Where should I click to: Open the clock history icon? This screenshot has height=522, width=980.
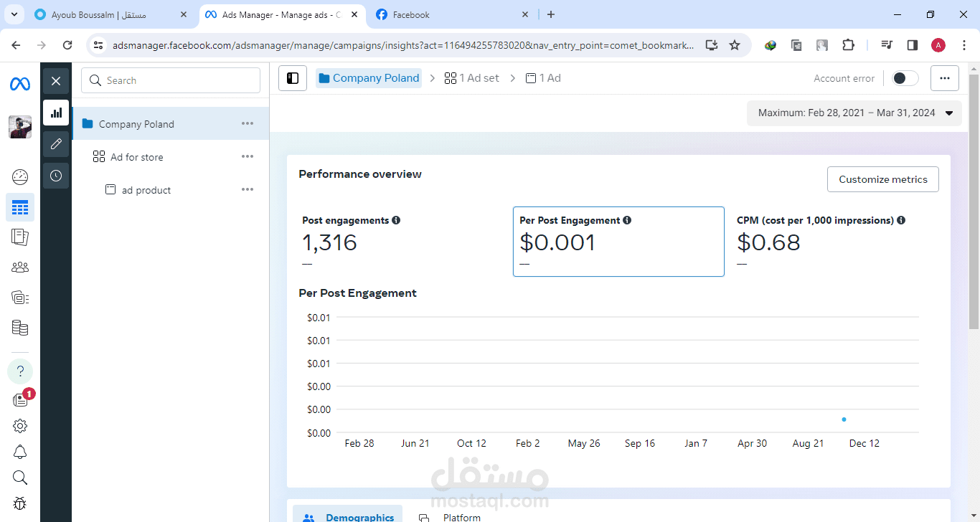pos(56,176)
